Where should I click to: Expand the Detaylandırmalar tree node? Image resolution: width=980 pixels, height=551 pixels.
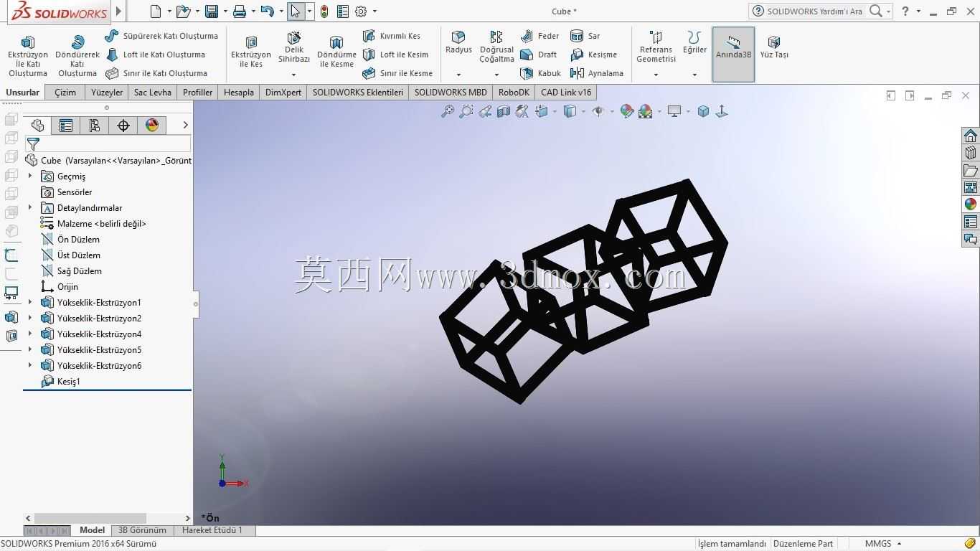coord(30,207)
